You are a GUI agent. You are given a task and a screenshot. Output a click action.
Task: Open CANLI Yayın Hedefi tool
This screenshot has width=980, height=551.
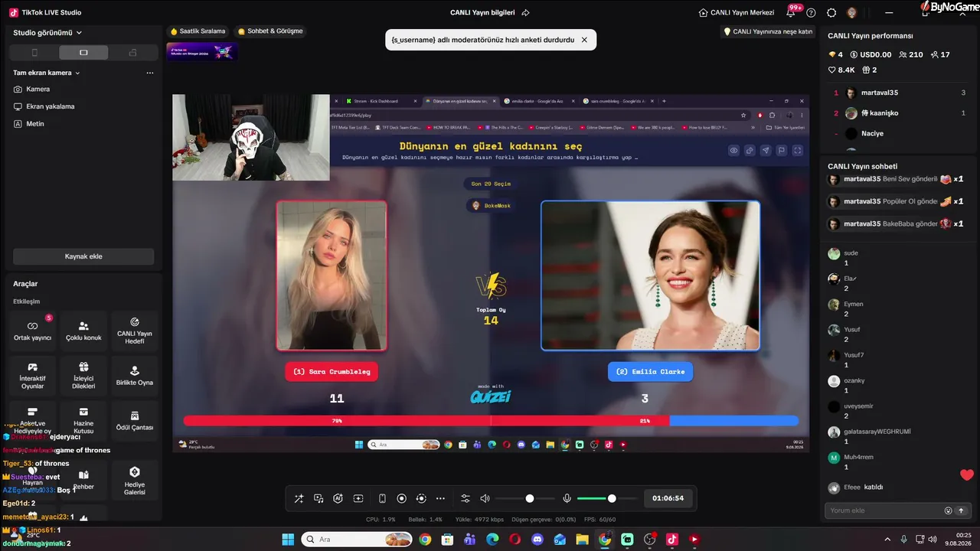[135, 331]
